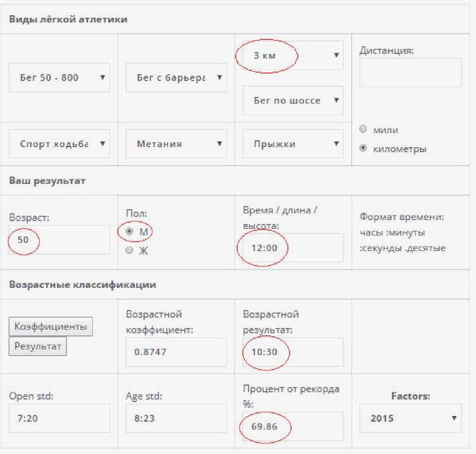Screen dimensions: 476x454
Task: Select the мили radio button
Action: [x=363, y=129]
